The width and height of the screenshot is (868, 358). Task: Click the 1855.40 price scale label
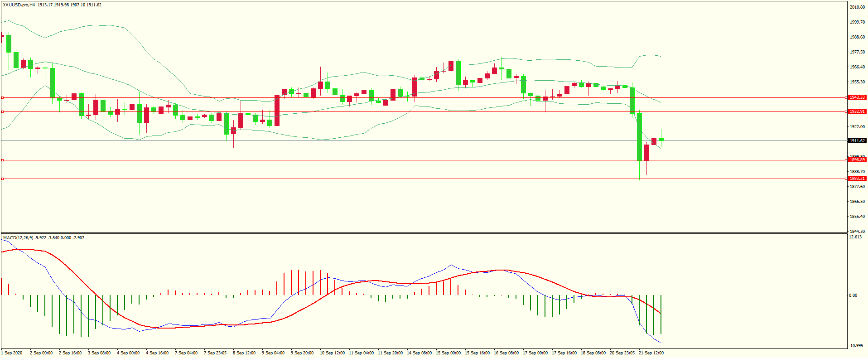coord(858,216)
